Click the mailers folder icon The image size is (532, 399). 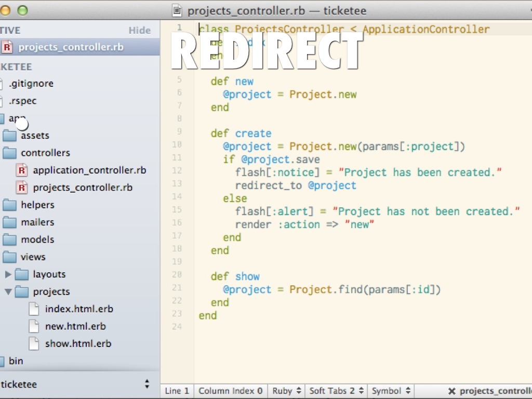pyautogui.click(x=9, y=222)
